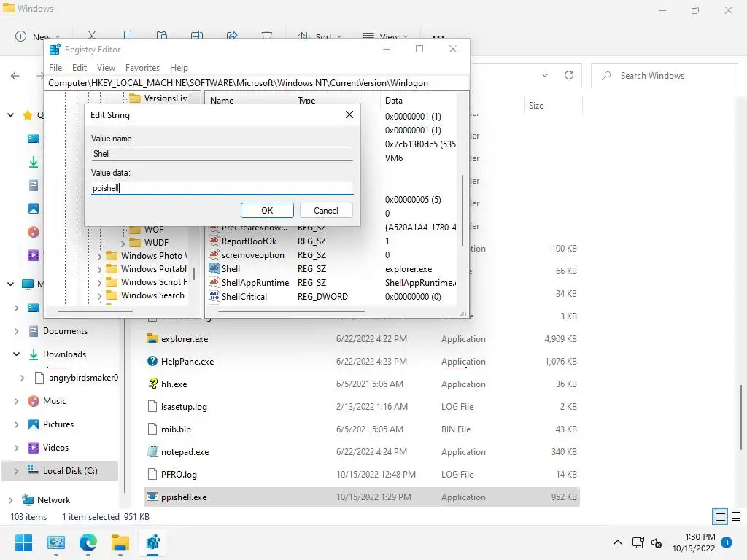Image resolution: width=747 pixels, height=560 pixels.
Task: Show hidden system tray icons
Action: click(617, 542)
